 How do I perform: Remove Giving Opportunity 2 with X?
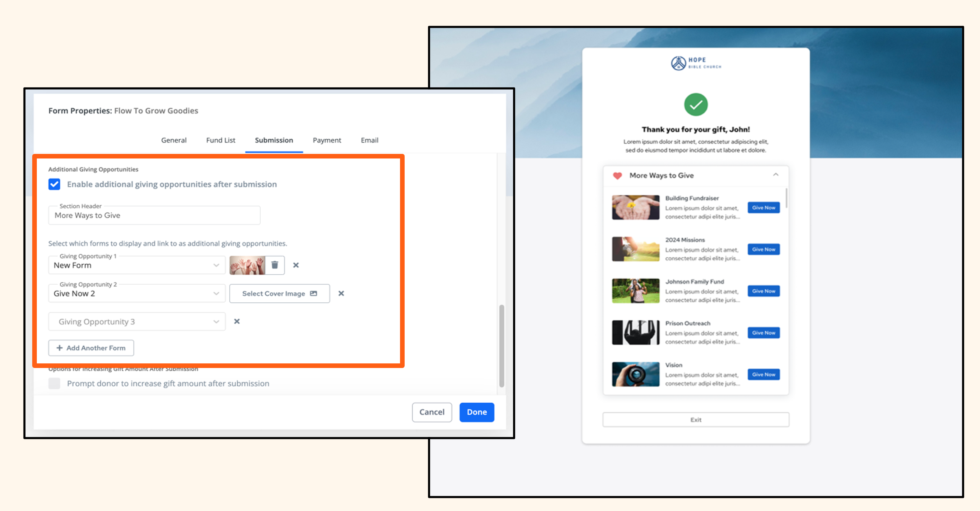(341, 294)
